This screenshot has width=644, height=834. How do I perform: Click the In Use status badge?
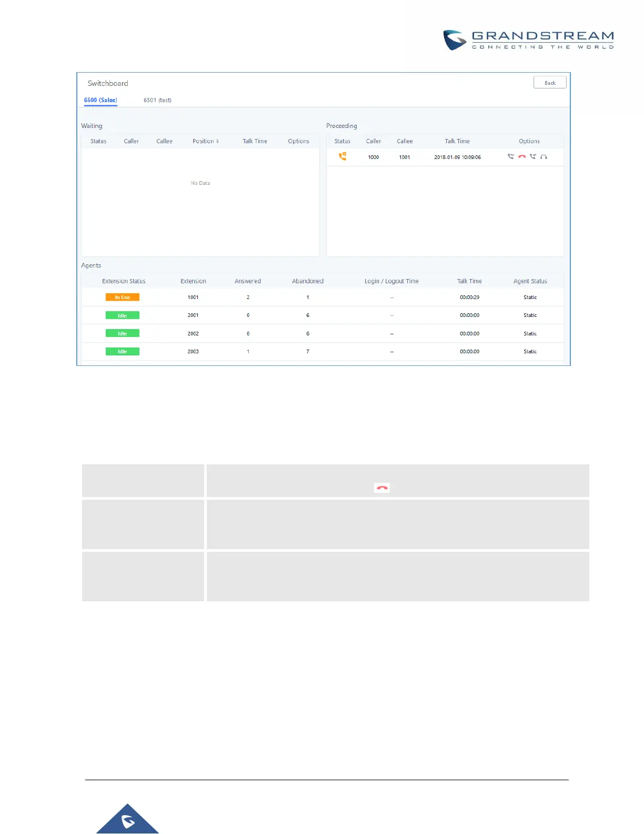click(x=123, y=297)
